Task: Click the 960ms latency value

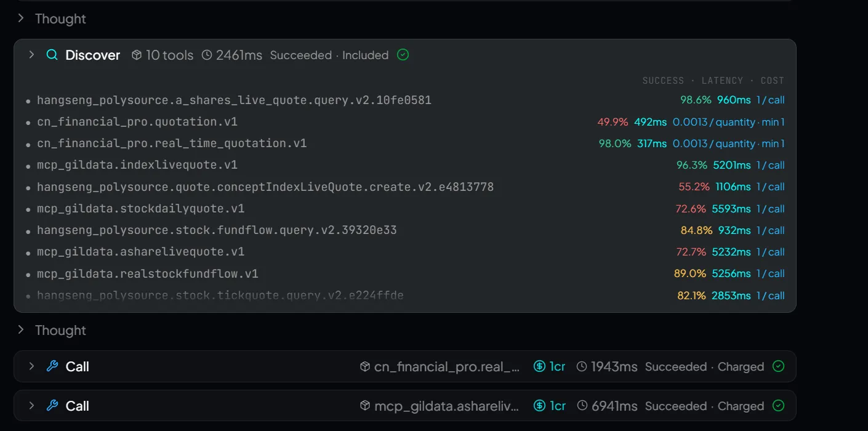Action: [734, 100]
